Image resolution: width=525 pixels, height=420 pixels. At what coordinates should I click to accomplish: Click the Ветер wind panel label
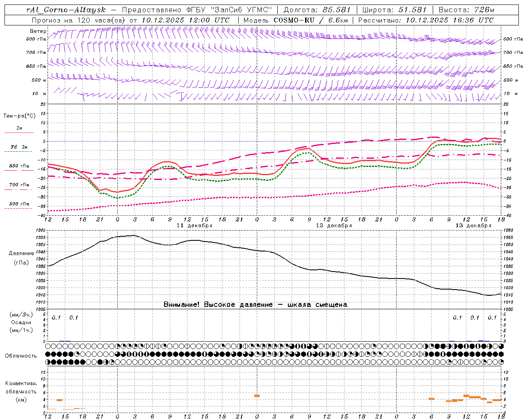click(38, 31)
